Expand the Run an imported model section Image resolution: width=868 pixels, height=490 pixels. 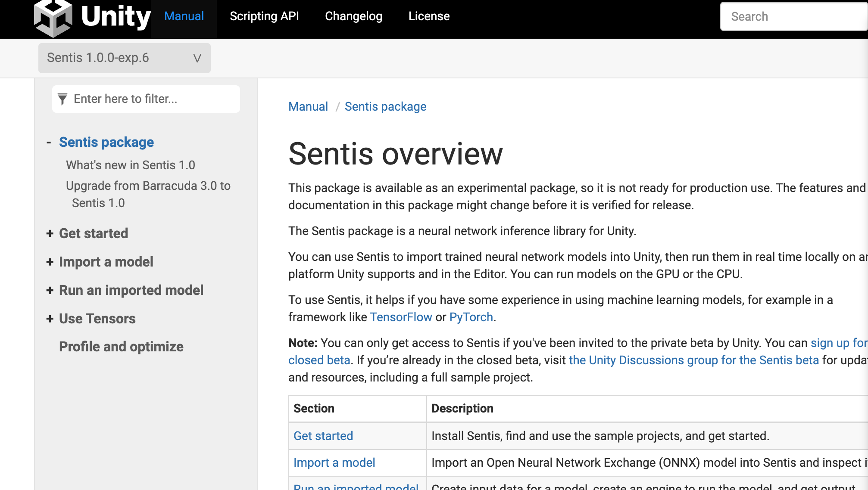pos(50,290)
